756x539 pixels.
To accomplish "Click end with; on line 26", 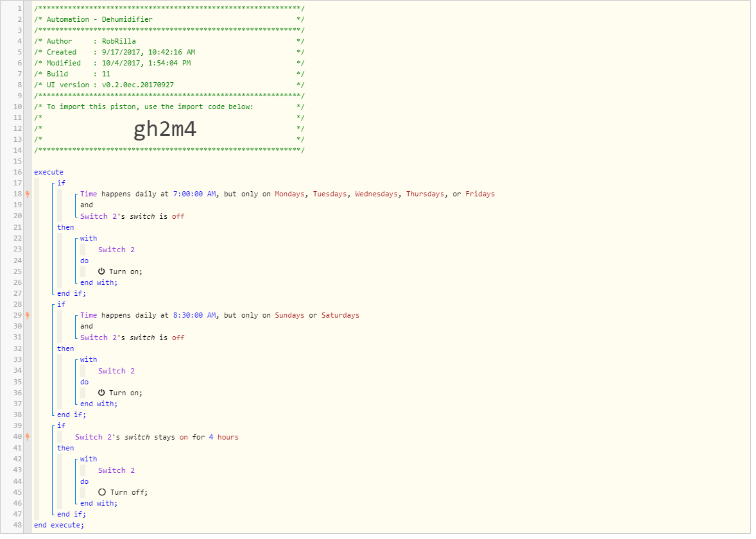I will pos(99,282).
